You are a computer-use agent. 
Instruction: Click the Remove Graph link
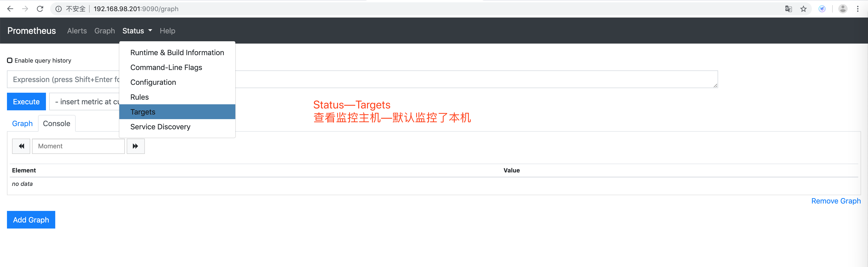(x=836, y=201)
